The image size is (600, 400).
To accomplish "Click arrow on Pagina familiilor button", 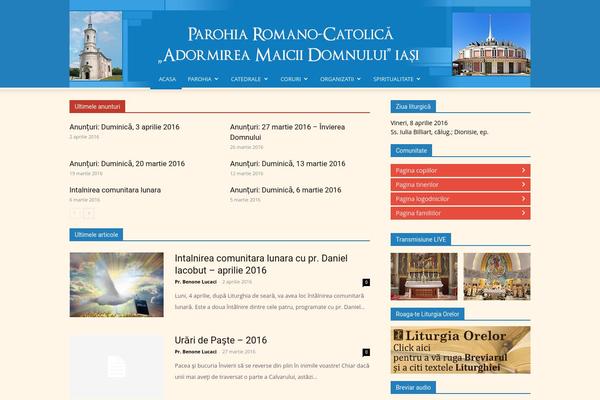I will pos(524,212).
